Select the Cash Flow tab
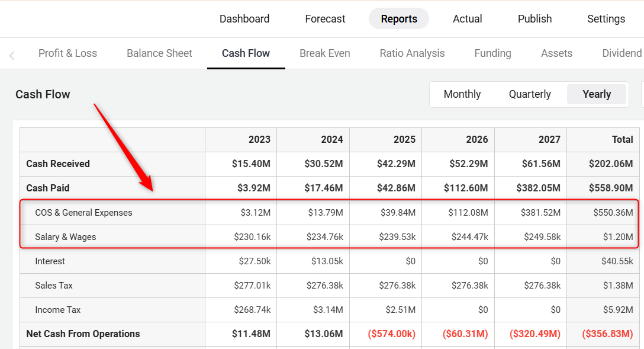The image size is (644, 349). [x=246, y=53]
